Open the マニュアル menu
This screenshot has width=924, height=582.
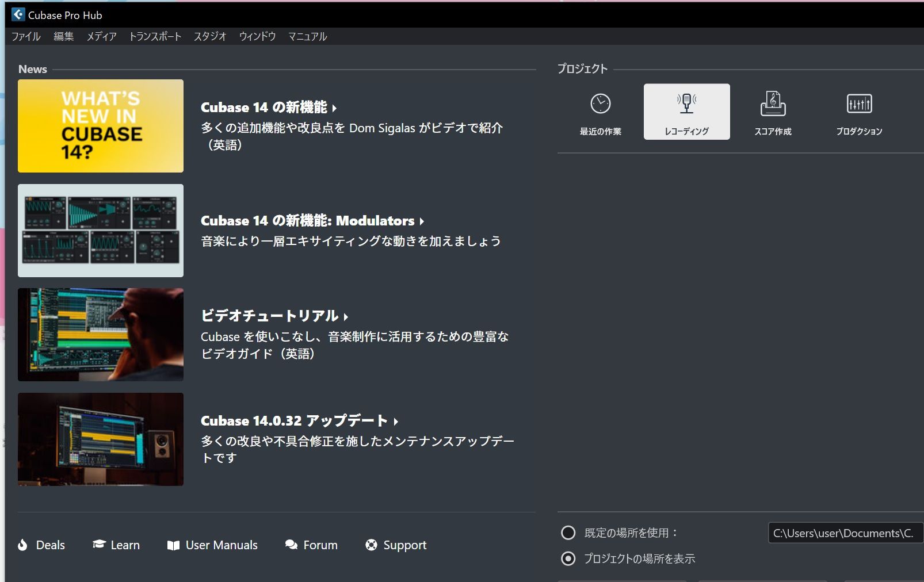click(307, 36)
